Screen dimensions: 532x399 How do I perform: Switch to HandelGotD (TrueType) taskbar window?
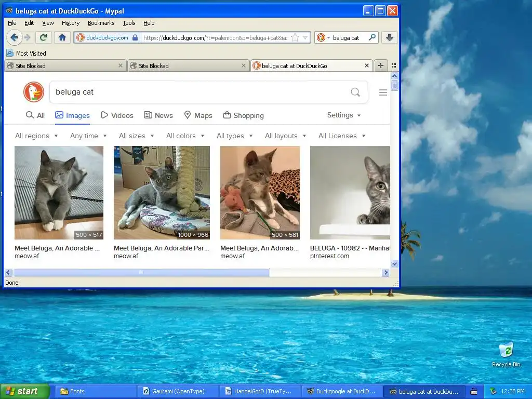pos(261,391)
